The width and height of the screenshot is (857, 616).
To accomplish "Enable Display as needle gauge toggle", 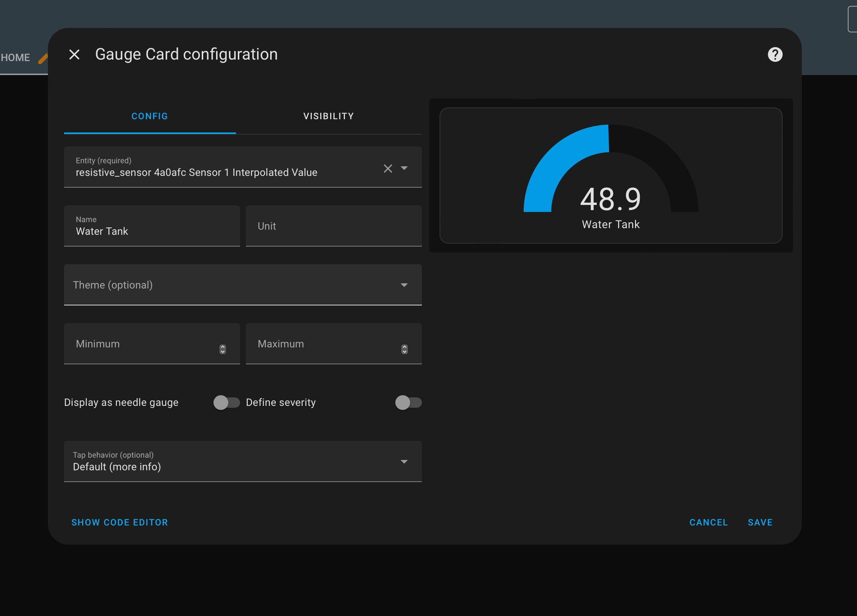I will coord(226,403).
